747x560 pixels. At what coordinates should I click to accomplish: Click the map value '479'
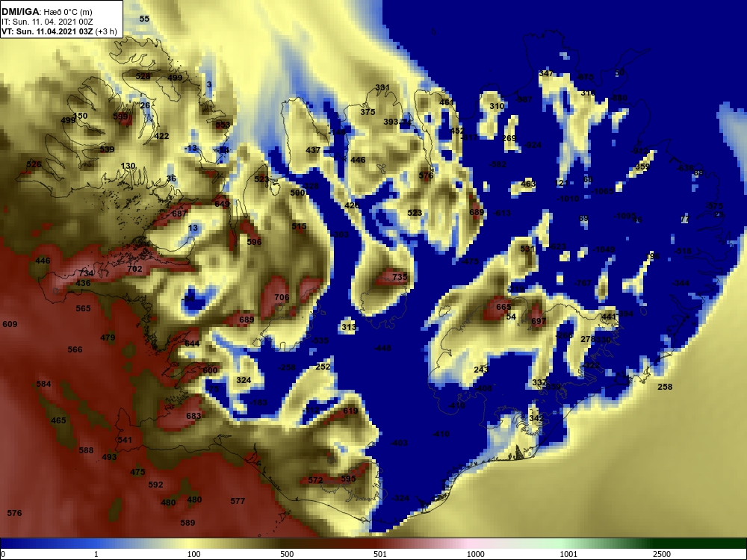tap(108, 337)
